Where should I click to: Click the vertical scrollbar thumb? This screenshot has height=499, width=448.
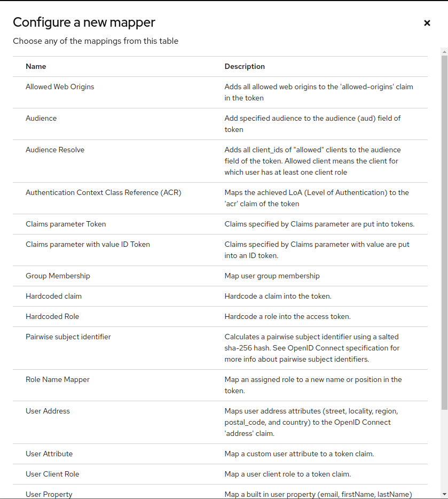pos(444,230)
